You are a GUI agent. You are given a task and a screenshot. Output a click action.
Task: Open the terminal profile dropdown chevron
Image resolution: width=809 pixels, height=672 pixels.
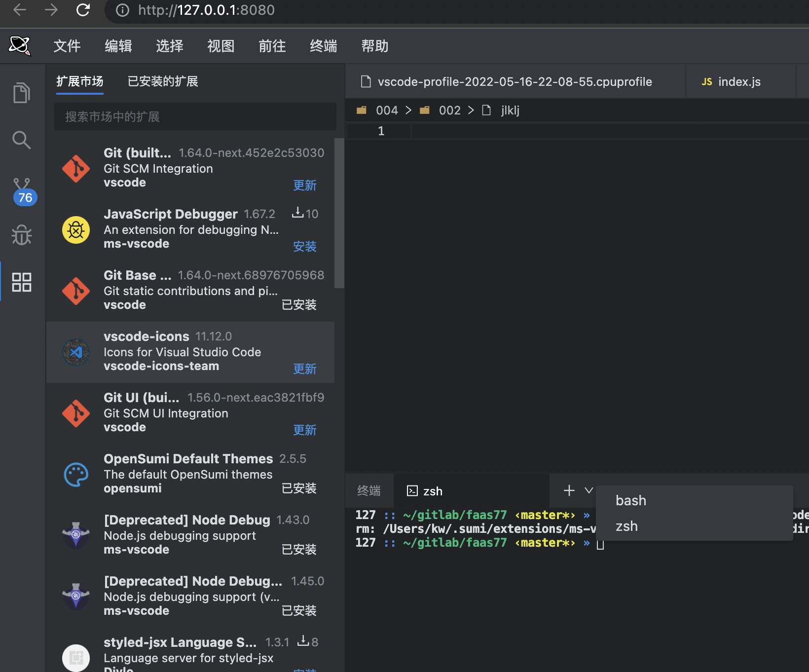[588, 490]
